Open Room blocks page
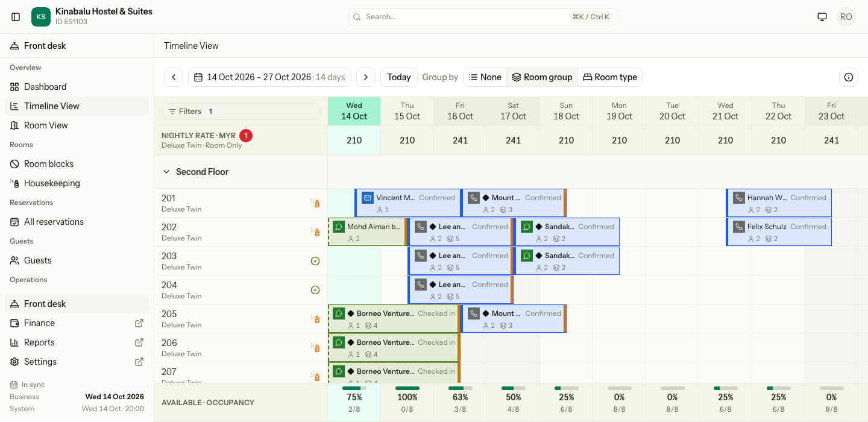Viewport: 868px width, 422px height. point(77,164)
